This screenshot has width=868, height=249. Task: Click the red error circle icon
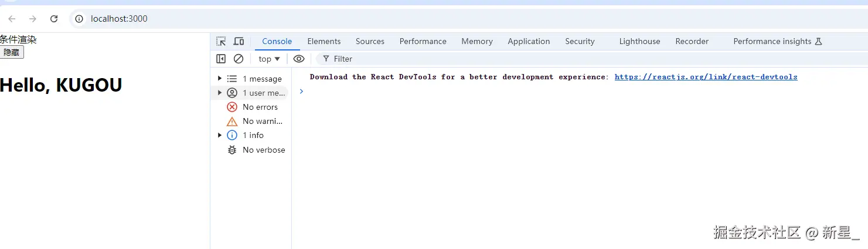pos(232,107)
